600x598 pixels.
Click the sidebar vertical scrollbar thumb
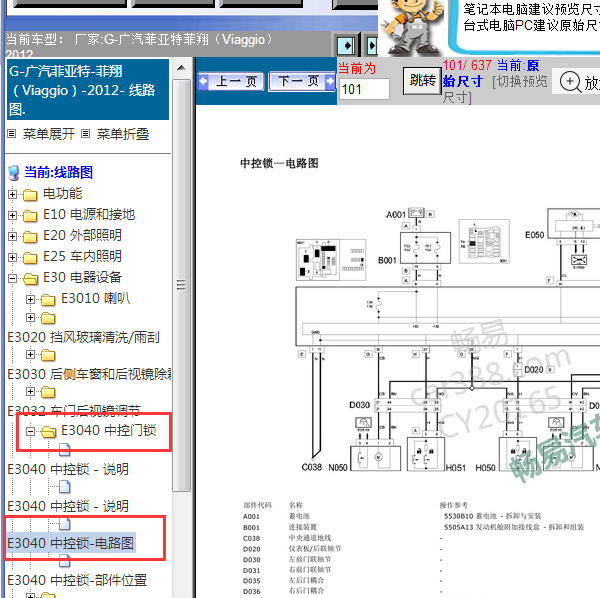(x=181, y=285)
